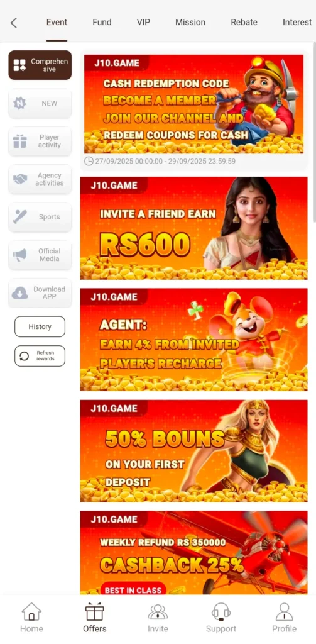The width and height of the screenshot is (316, 644).
Task: Select the NEW badge category
Action: (40, 104)
